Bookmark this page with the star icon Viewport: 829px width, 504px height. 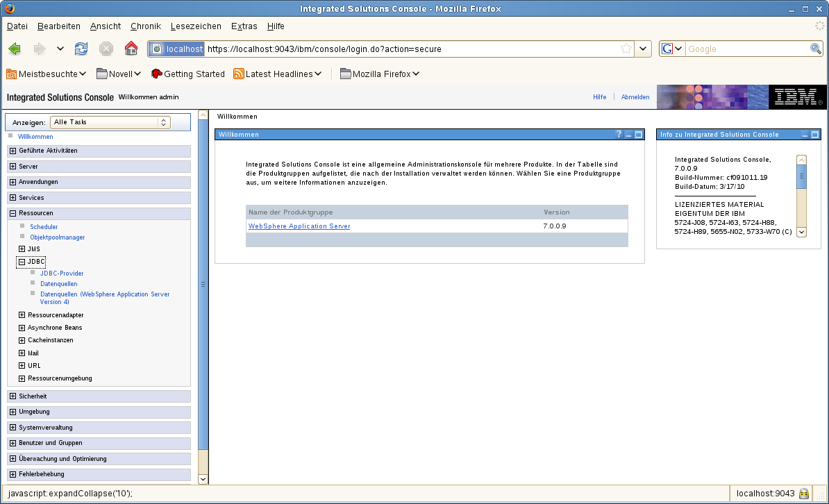[626, 49]
